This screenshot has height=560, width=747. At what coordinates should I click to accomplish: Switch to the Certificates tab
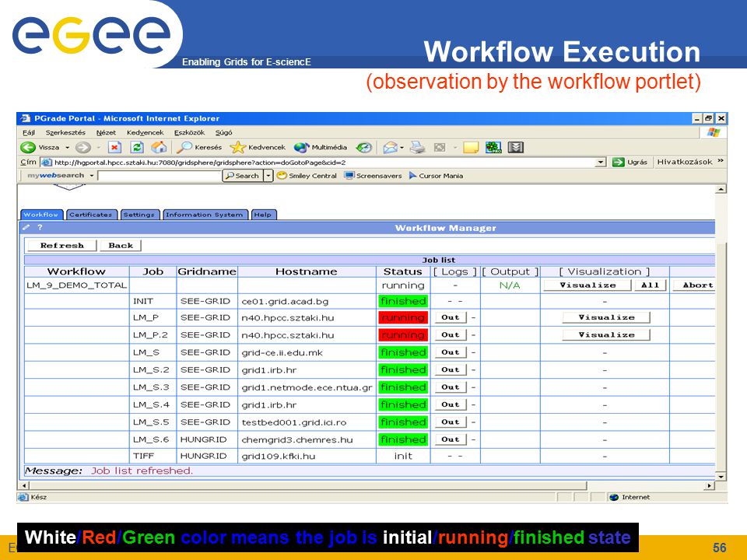(91, 215)
